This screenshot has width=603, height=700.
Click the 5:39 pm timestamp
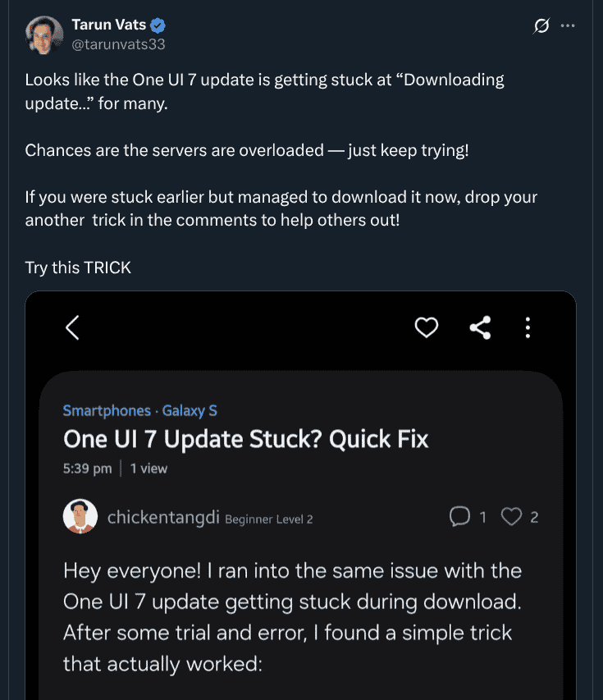87,469
